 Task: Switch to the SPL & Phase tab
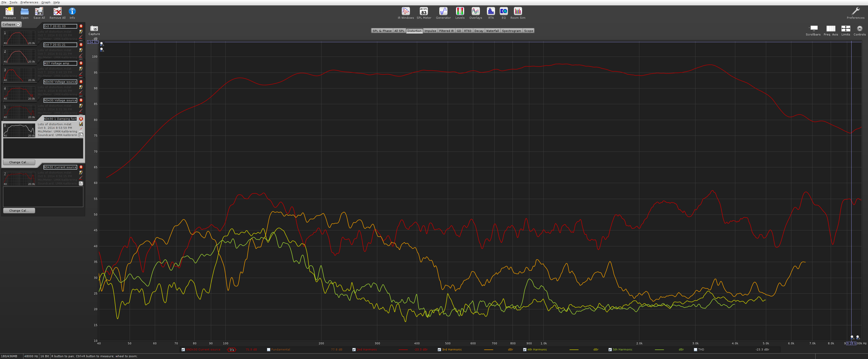[x=382, y=31]
